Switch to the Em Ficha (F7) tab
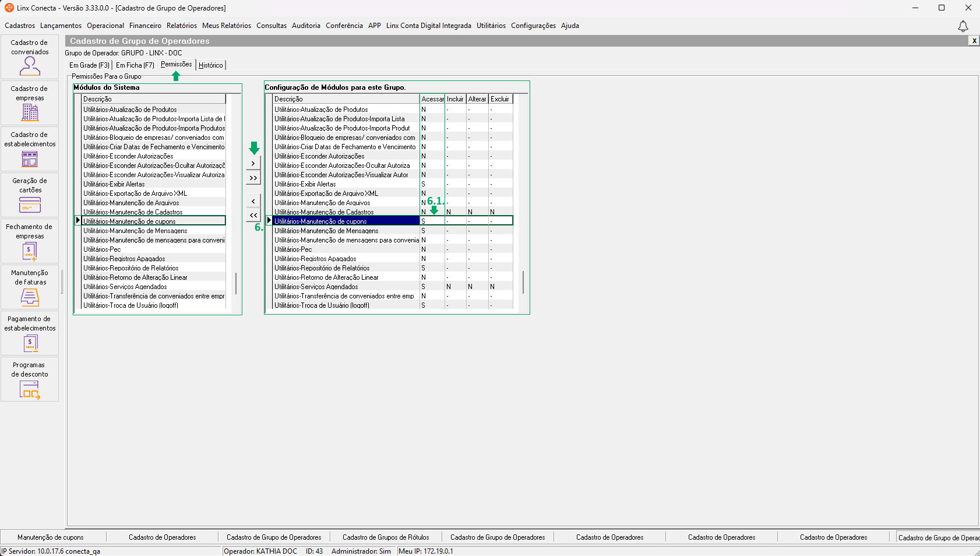Image resolution: width=980 pixels, height=556 pixels. click(135, 65)
